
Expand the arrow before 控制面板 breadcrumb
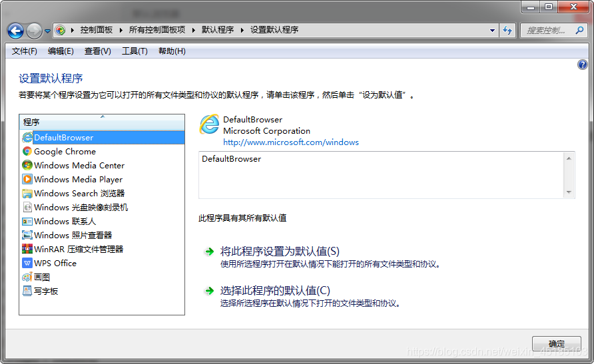tap(72, 30)
